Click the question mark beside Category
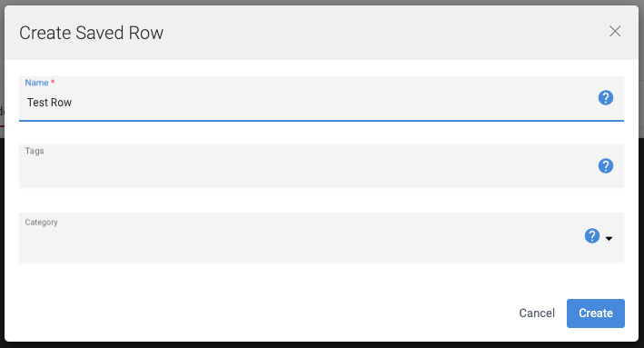The width and height of the screenshot is (644, 348). point(592,236)
